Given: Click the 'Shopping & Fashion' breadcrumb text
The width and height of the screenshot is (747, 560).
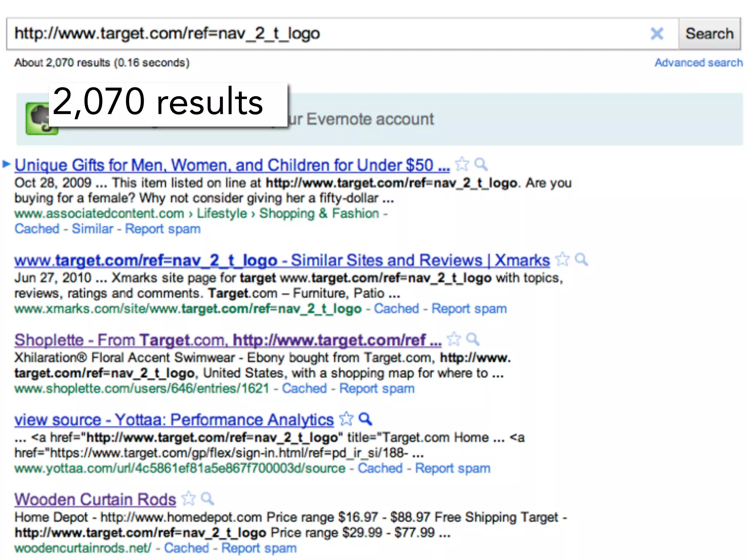Looking at the screenshot, I should [x=319, y=214].
